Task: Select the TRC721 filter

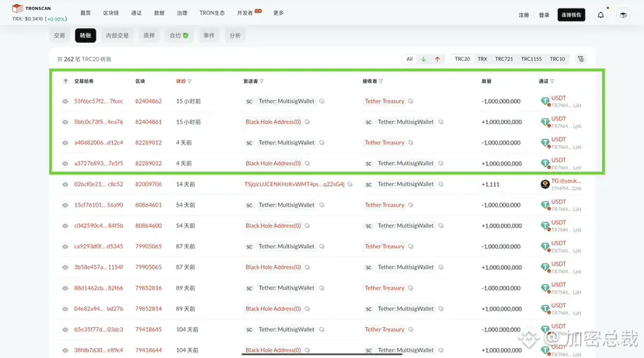Action: coord(504,59)
